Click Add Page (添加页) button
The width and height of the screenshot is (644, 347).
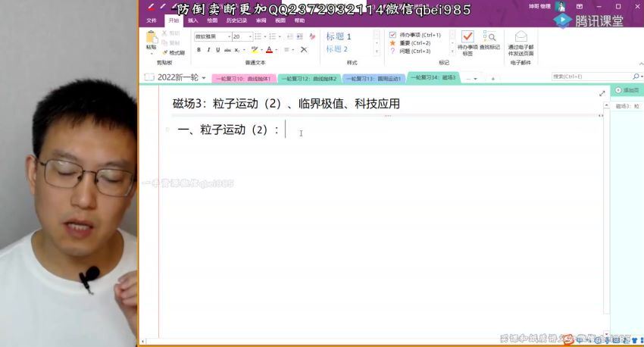(627, 90)
